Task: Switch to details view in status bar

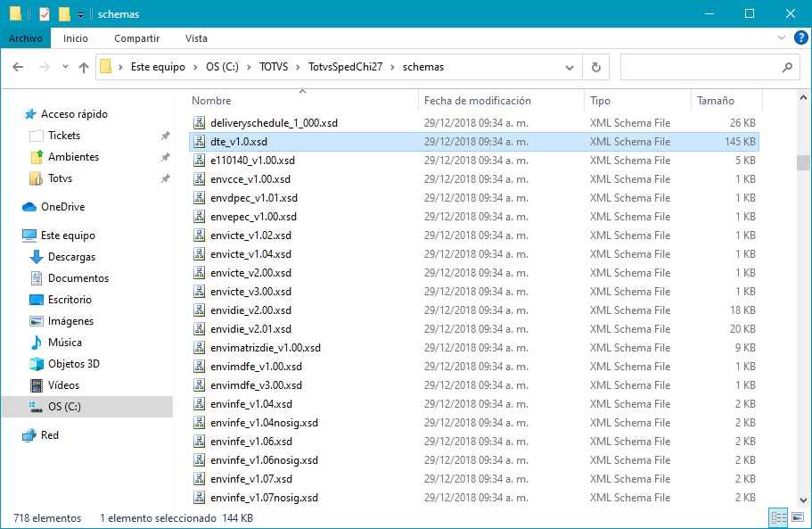Action: pos(779,517)
